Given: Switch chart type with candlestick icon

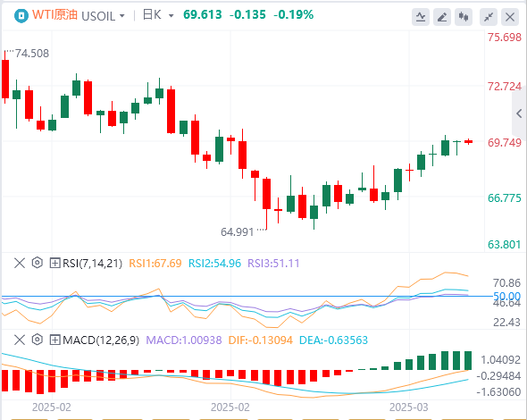Looking at the screenshot, I should tap(464, 17).
